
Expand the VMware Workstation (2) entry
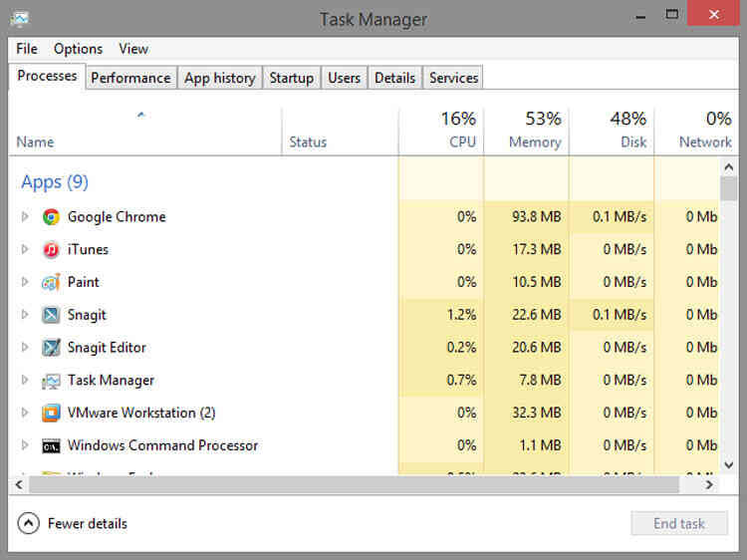point(25,413)
